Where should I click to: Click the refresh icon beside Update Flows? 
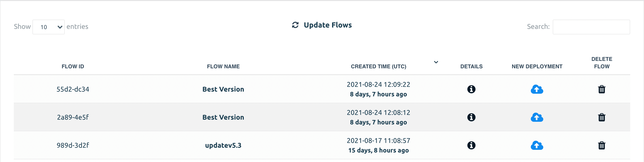pyautogui.click(x=295, y=25)
